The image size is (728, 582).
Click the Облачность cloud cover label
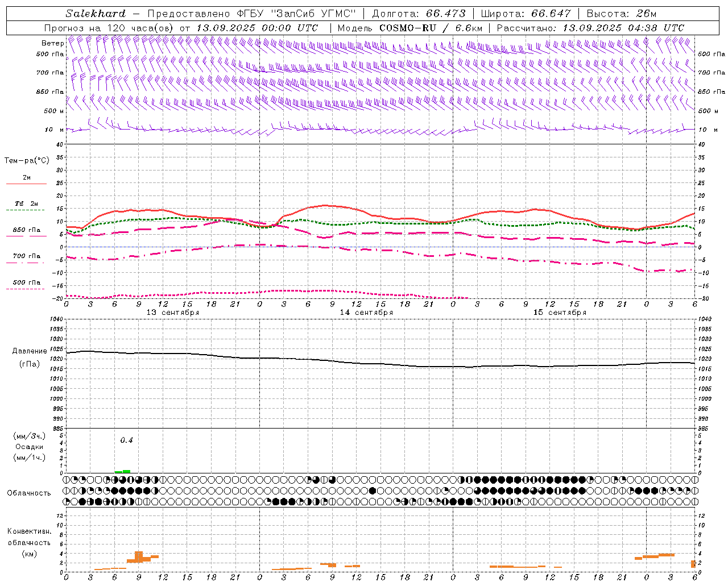[29, 493]
